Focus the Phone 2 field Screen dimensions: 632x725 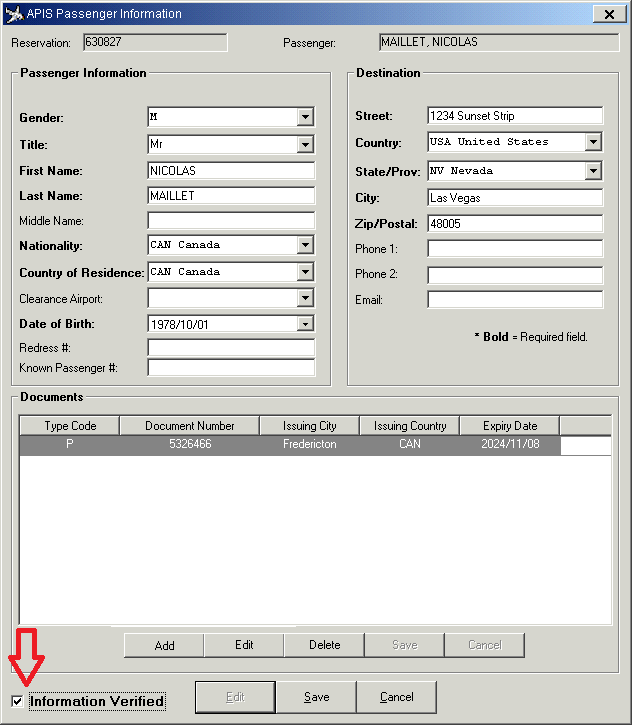(x=515, y=275)
